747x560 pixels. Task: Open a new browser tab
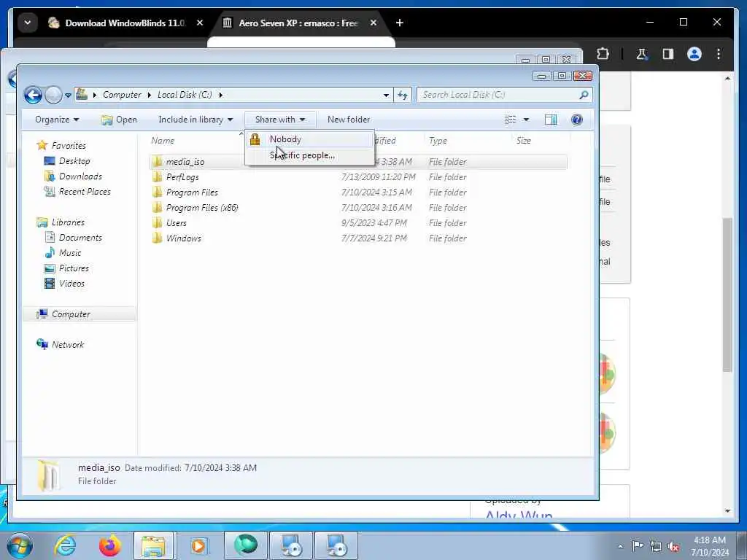(400, 23)
